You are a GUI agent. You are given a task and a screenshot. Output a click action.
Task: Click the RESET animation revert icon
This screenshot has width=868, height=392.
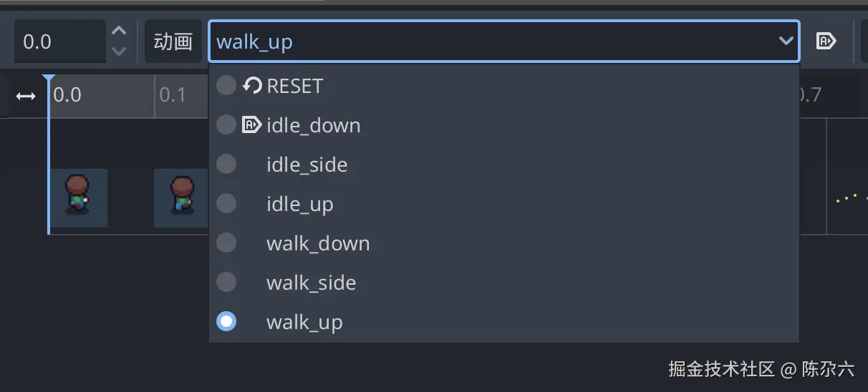[251, 86]
